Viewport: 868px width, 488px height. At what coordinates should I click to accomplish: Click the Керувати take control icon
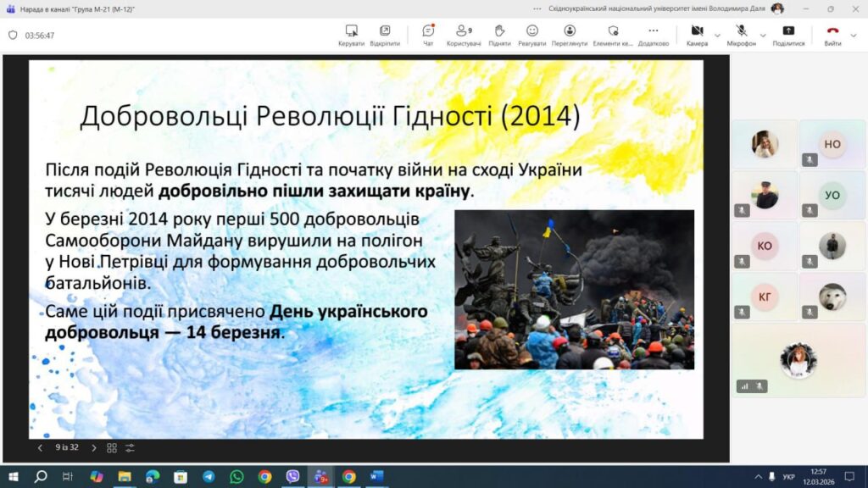351,35
